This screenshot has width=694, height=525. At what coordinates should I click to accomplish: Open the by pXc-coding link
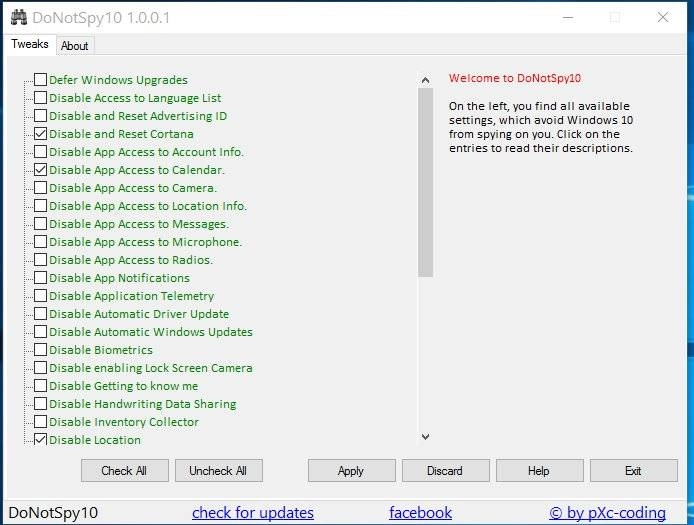(607, 513)
